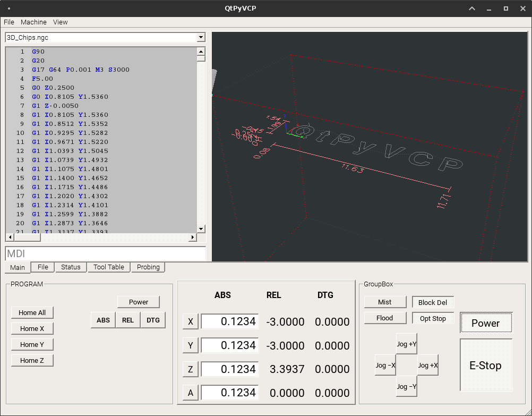Open the Machine menu
The height and width of the screenshot is (416, 532).
(x=33, y=22)
